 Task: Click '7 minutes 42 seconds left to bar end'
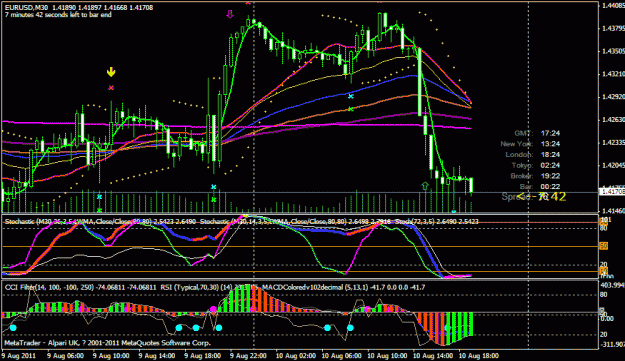tap(58, 15)
